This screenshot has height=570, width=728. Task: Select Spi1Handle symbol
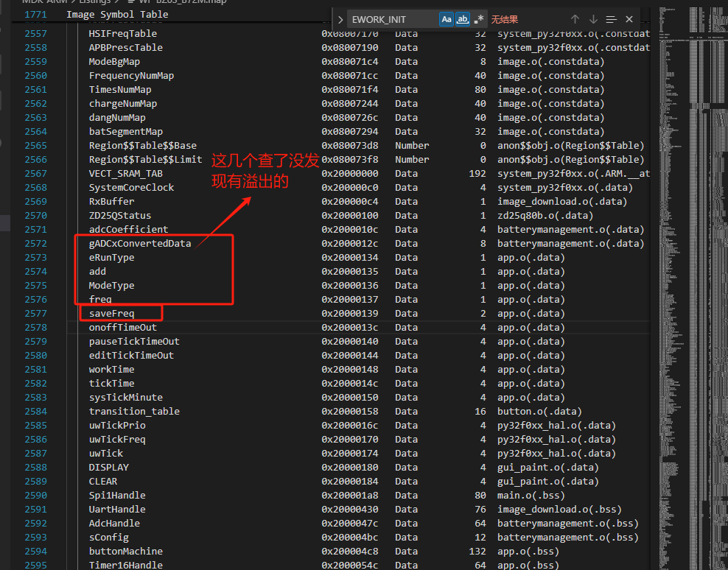point(117,496)
